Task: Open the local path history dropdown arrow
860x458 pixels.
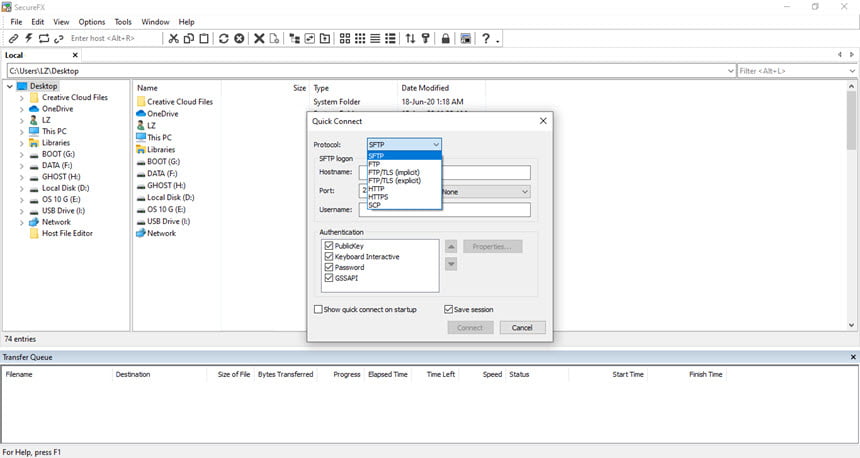Action: 731,71
